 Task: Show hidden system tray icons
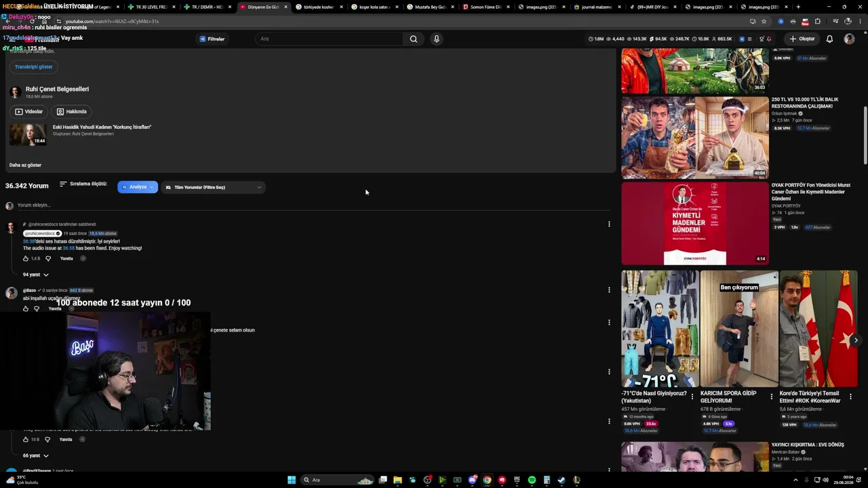pyautogui.click(x=795, y=480)
